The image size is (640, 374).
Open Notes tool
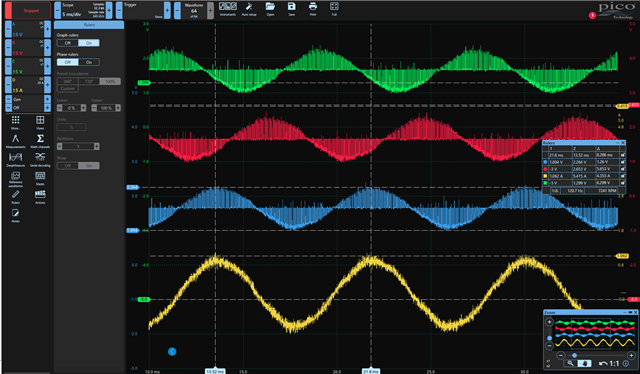[x=16, y=216]
